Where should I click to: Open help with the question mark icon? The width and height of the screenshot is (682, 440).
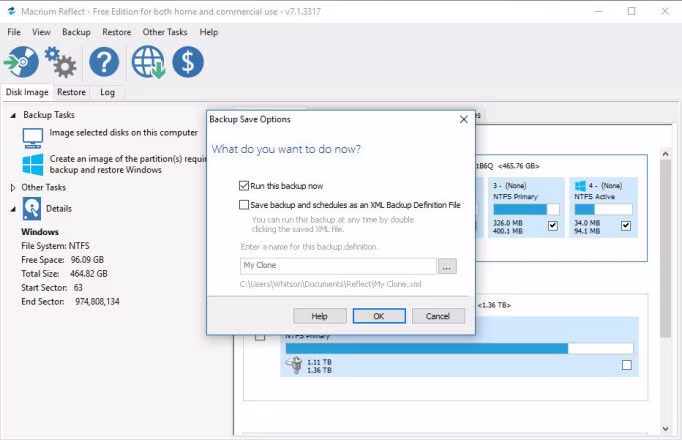pyautogui.click(x=104, y=62)
